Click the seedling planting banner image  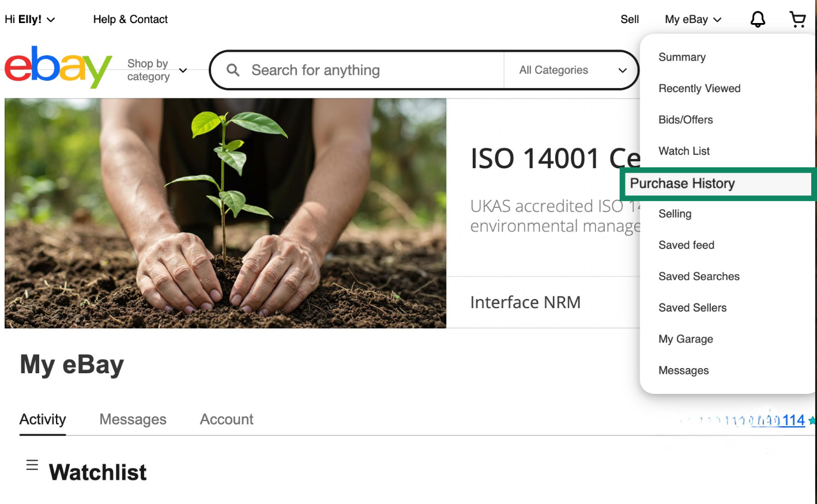pyautogui.click(x=225, y=213)
